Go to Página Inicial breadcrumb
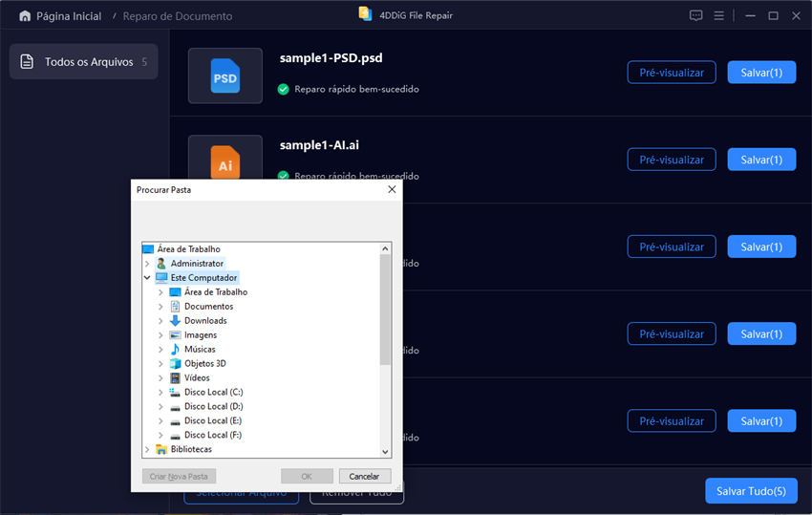This screenshot has height=515, width=812. pos(69,16)
